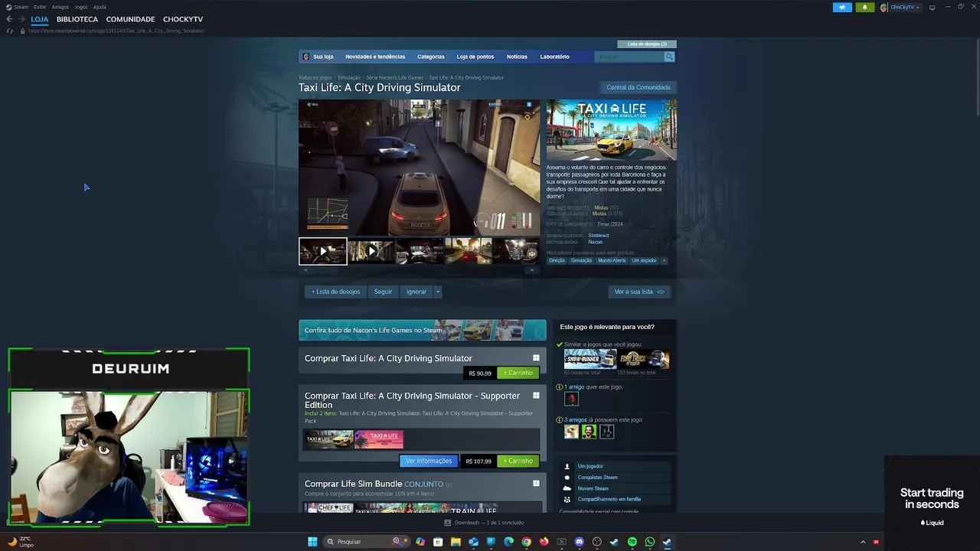Move the media strip to the left
The width and height of the screenshot is (980, 551).
[305, 269]
